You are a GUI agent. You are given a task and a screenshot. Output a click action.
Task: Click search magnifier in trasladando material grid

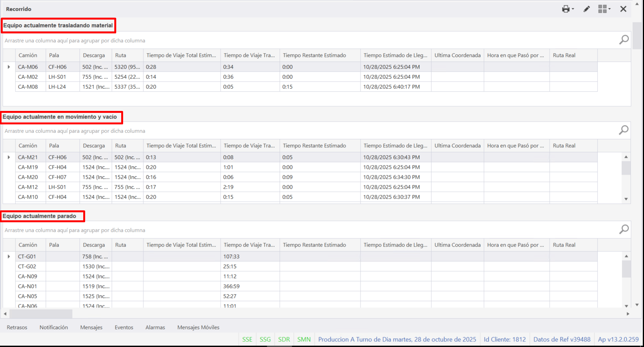[x=624, y=40]
